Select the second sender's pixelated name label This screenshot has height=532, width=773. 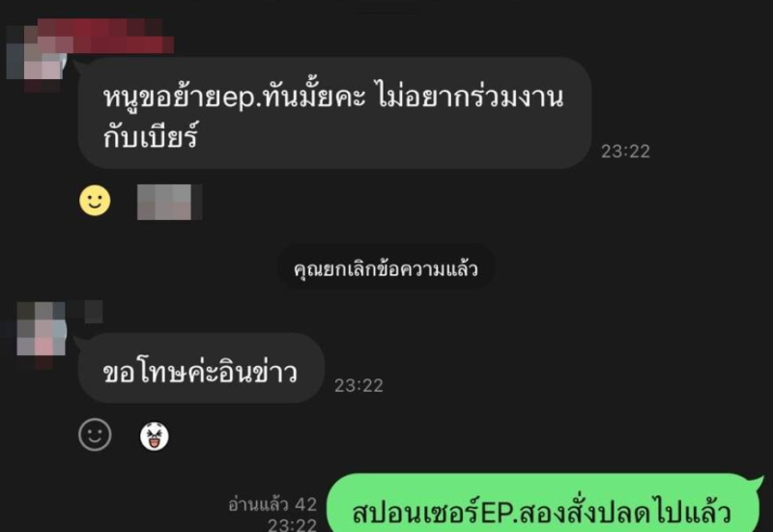coord(85,311)
